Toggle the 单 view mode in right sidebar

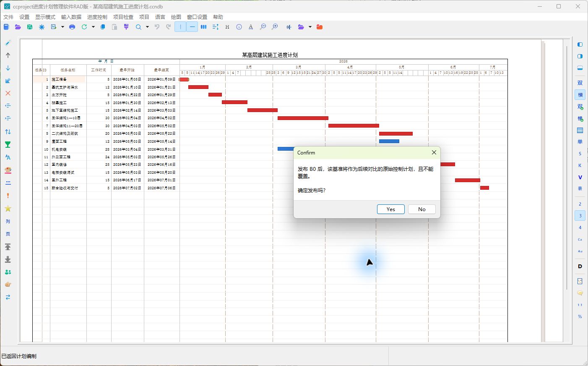(x=580, y=142)
